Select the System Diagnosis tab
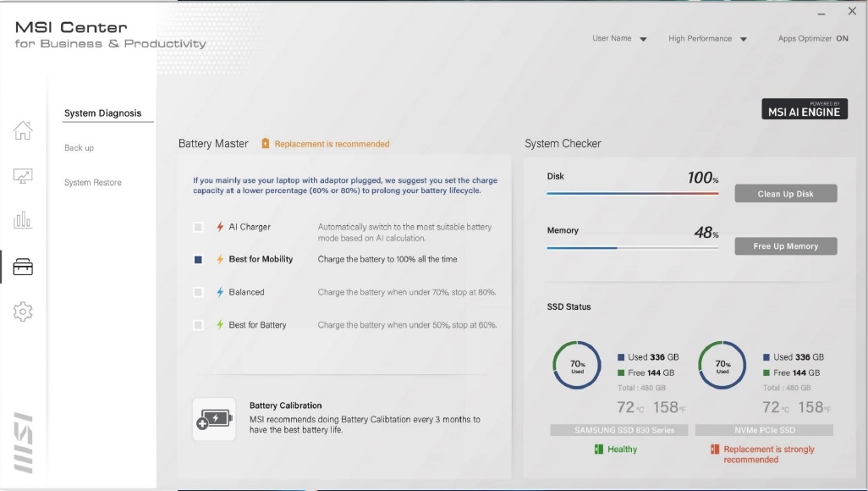Image resolution: width=868 pixels, height=491 pixels. click(x=103, y=113)
